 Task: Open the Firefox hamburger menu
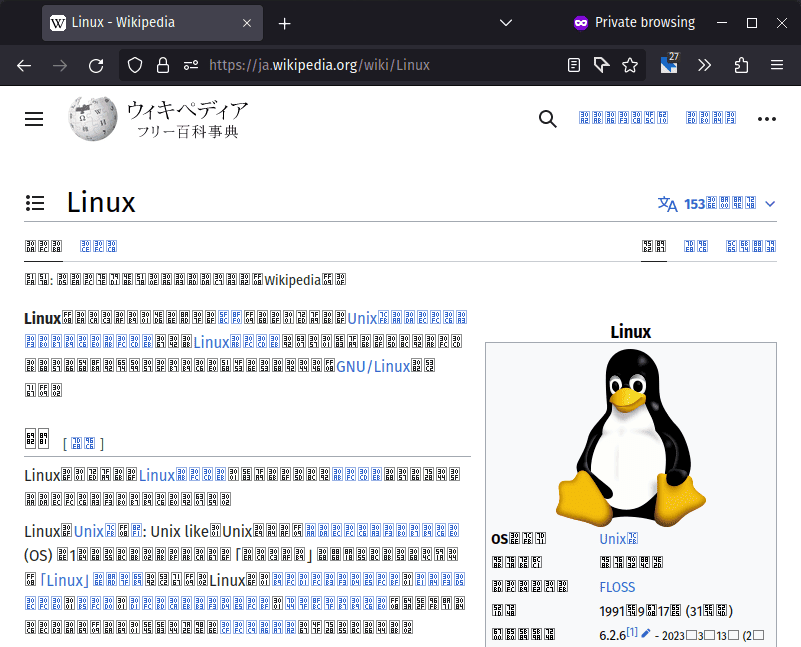click(777, 64)
